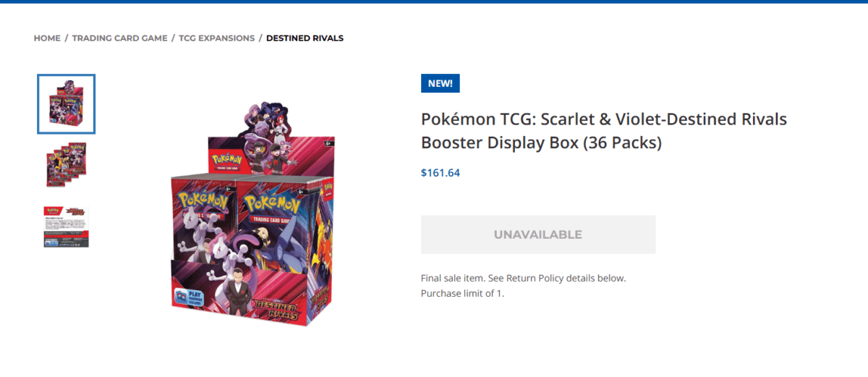Screen dimensions: 868x377
Task: Click the Pokémon logo on the box header
Action: point(224,160)
